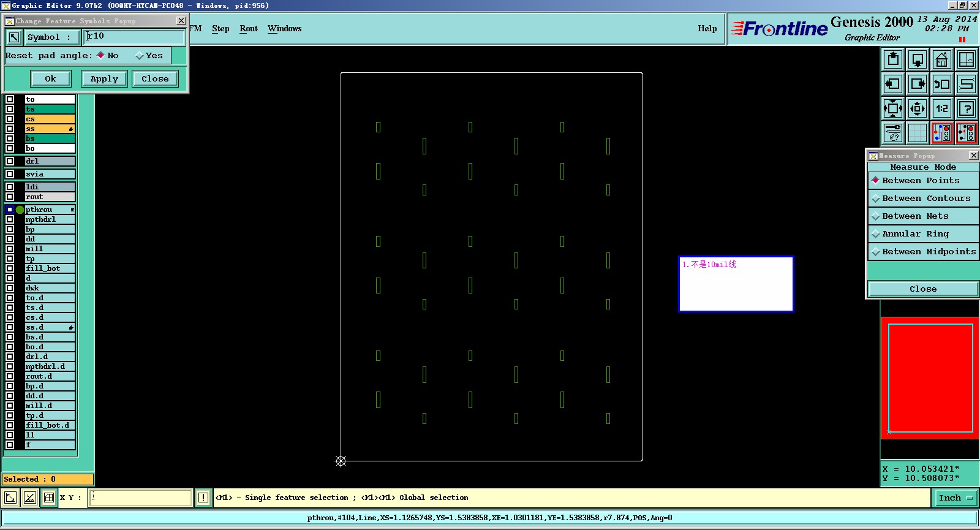Open the Help menu
This screenshot has width=980, height=530.
(x=707, y=29)
